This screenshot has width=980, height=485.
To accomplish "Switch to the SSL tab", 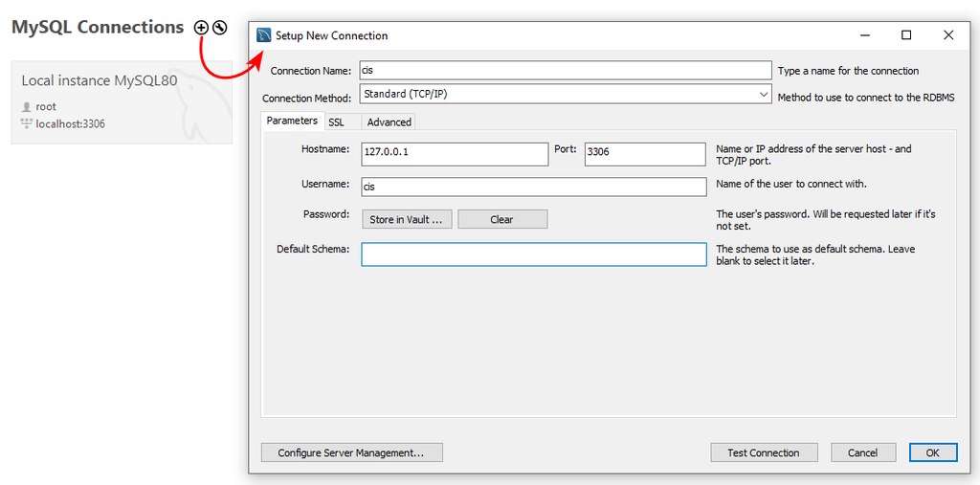I will click(x=336, y=121).
